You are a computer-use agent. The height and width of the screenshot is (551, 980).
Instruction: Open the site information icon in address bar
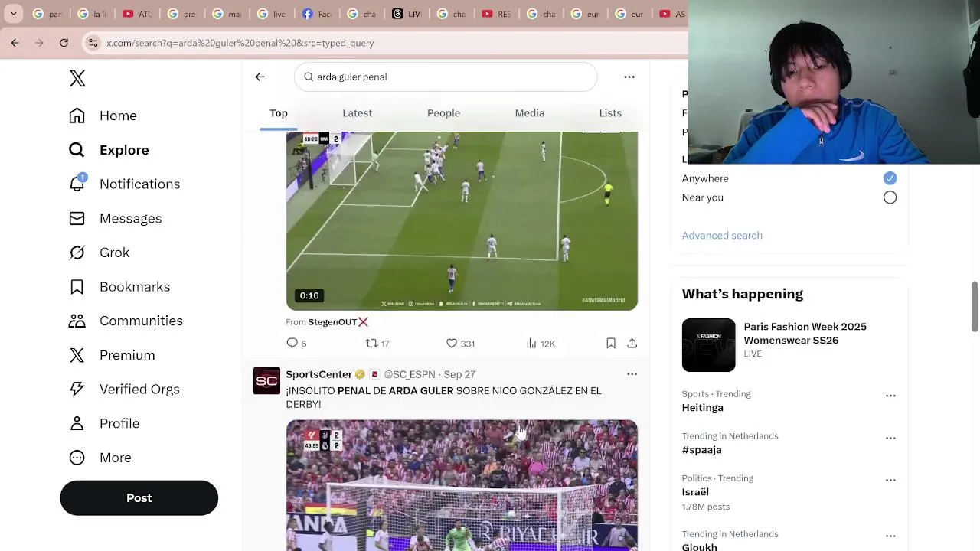[93, 43]
